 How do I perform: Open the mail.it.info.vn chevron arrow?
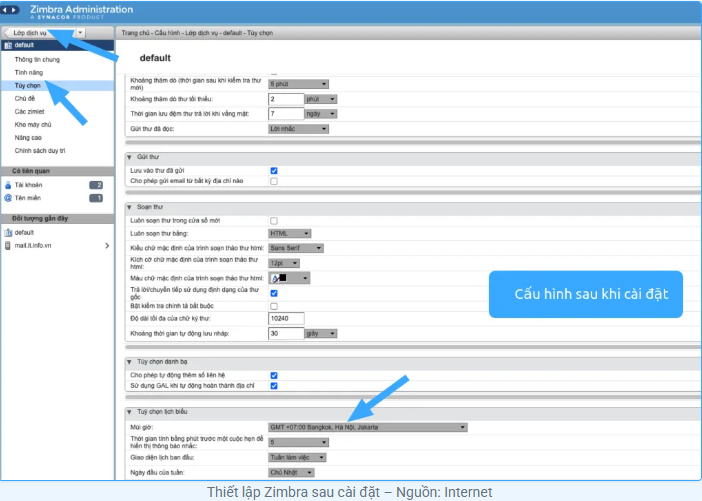(x=107, y=245)
